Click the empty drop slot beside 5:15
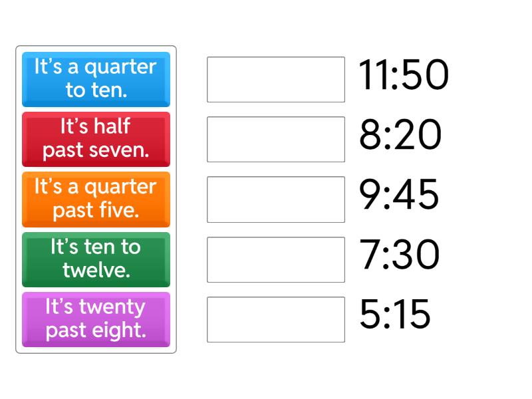Image resolution: width=532 pixels, height=399 pixels. pos(275,319)
